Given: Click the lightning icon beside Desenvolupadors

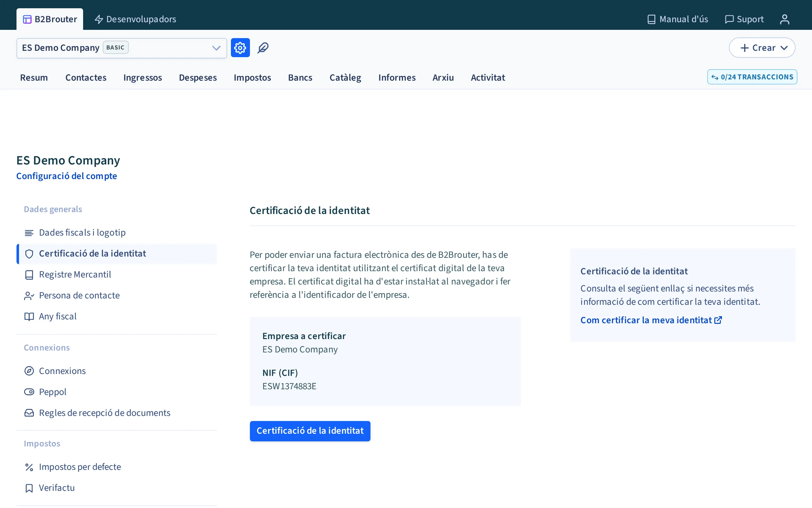Looking at the screenshot, I should click(x=99, y=19).
